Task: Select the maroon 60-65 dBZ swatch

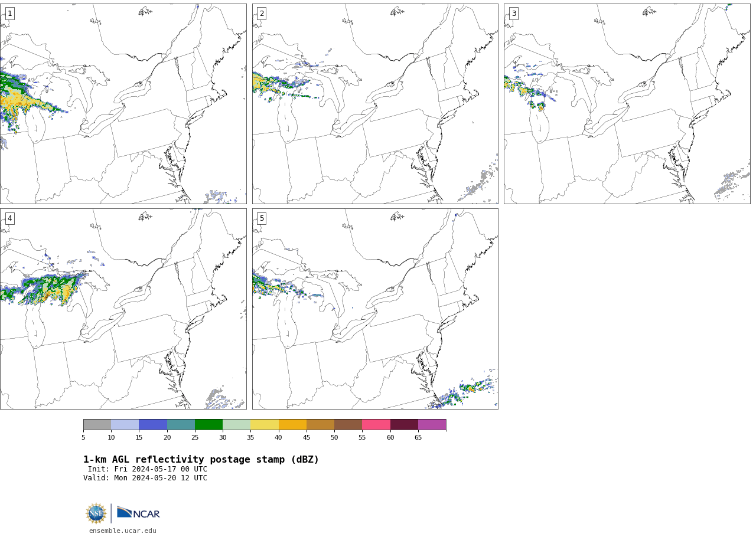Action: tap(404, 425)
